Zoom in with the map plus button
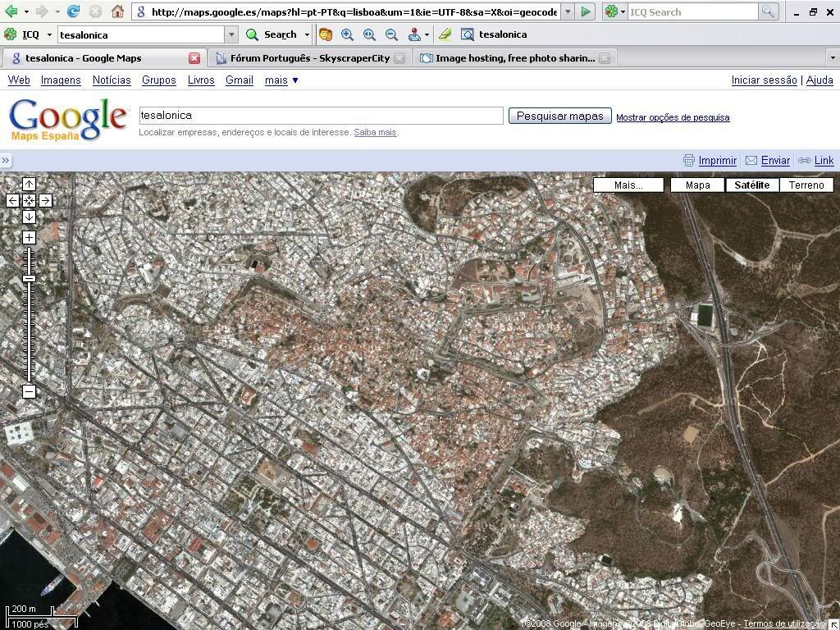This screenshot has width=840, height=630. (29, 237)
